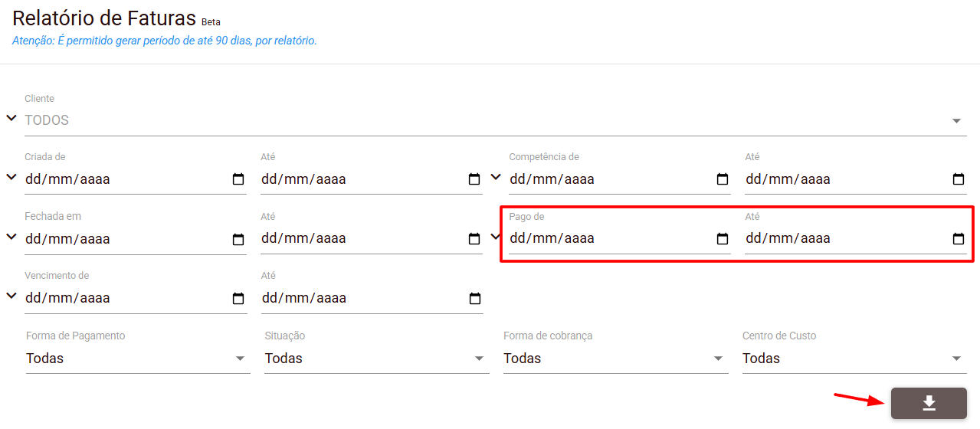Open calendar icon for Vencimento de
The width and height of the screenshot is (980, 429).
click(238, 298)
